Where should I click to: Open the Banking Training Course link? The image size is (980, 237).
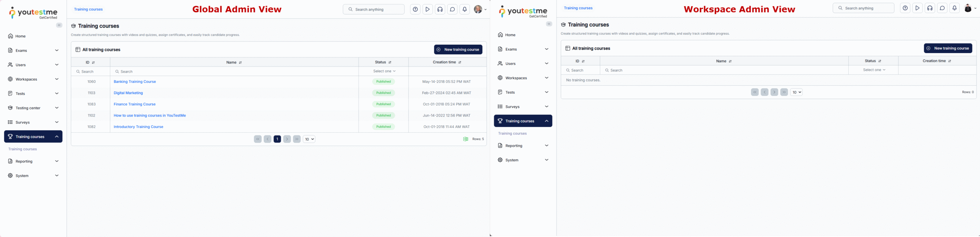(x=135, y=82)
